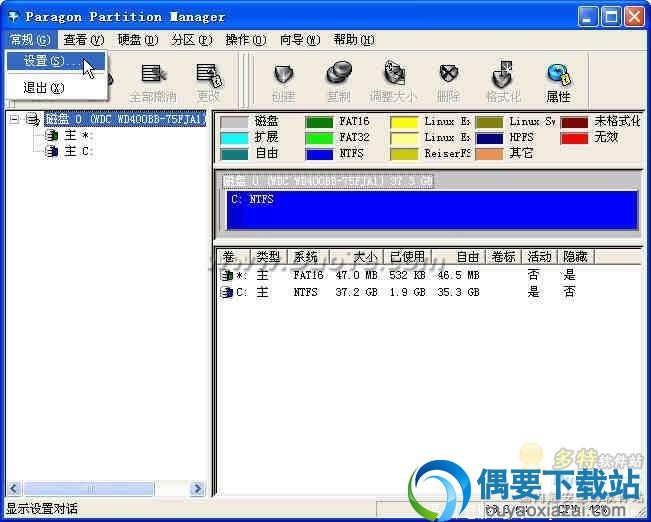Click the tree panel scrollbar left arrow

(14, 488)
